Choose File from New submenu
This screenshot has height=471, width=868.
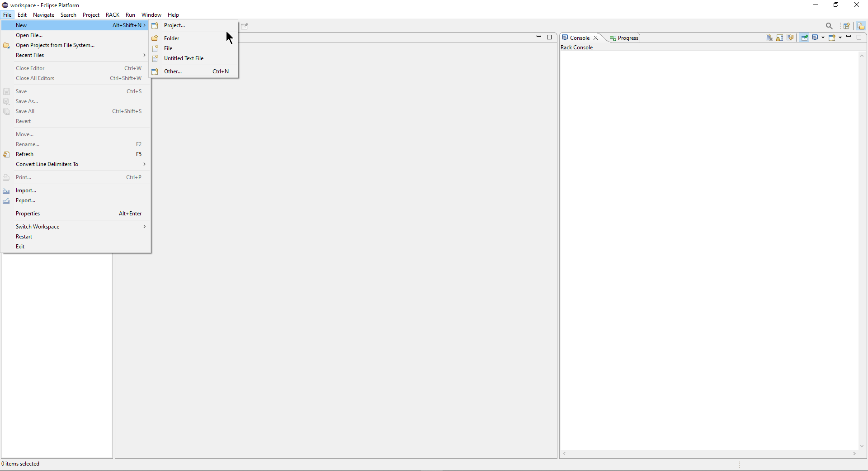194,48
